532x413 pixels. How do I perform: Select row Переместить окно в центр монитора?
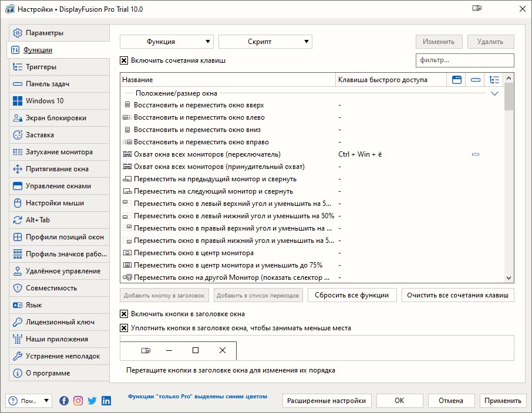click(x=312, y=253)
